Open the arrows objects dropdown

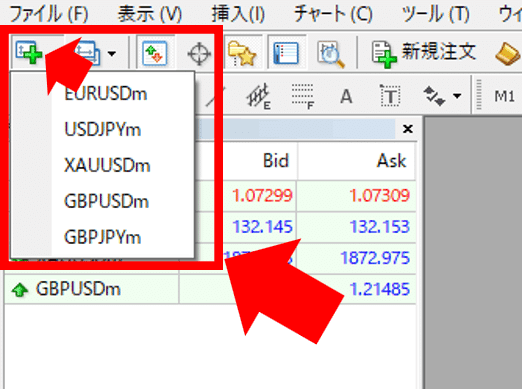[x=457, y=96]
